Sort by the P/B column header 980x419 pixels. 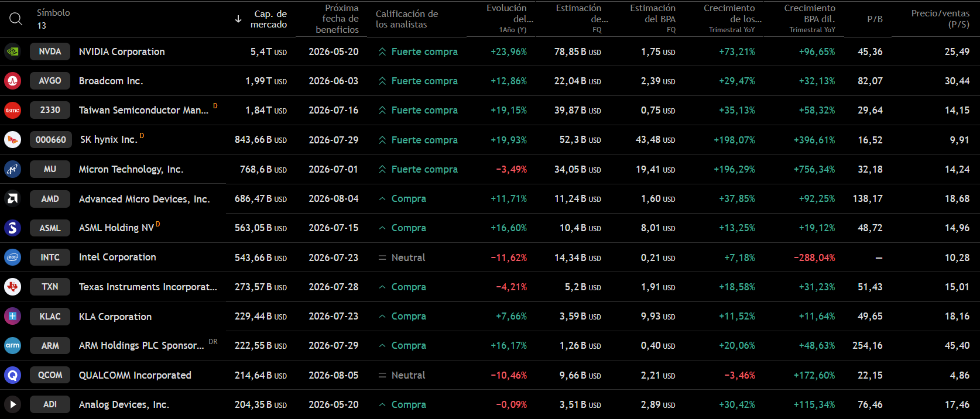875,19
